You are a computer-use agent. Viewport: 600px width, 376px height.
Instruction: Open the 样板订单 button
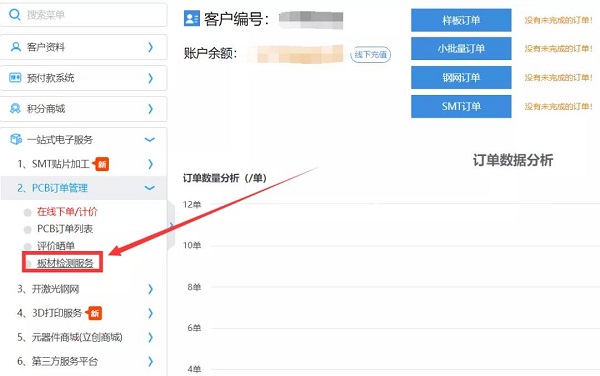click(461, 20)
